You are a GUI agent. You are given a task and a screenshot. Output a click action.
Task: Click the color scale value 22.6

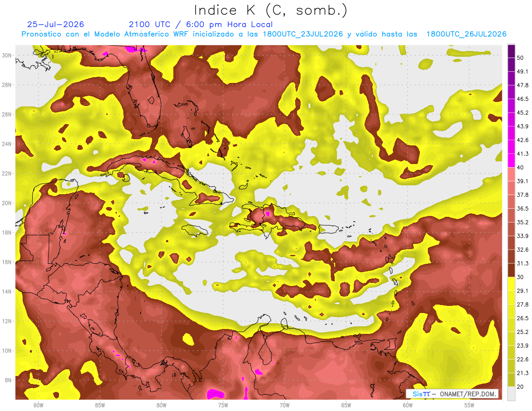[x=523, y=359]
